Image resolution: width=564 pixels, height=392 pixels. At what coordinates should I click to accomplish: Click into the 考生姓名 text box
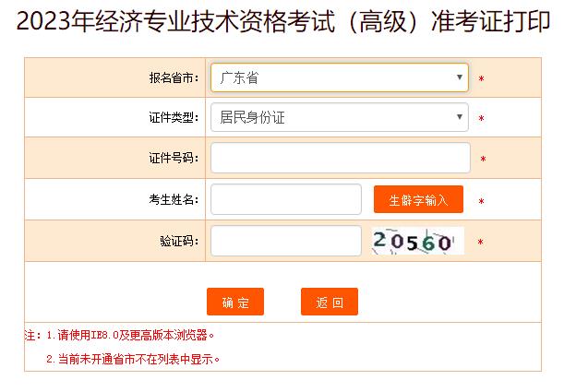tap(286, 199)
